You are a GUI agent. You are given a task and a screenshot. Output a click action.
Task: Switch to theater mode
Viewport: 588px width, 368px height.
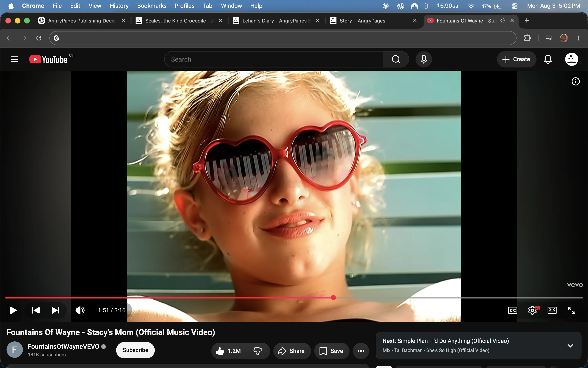pyautogui.click(x=552, y=310)
